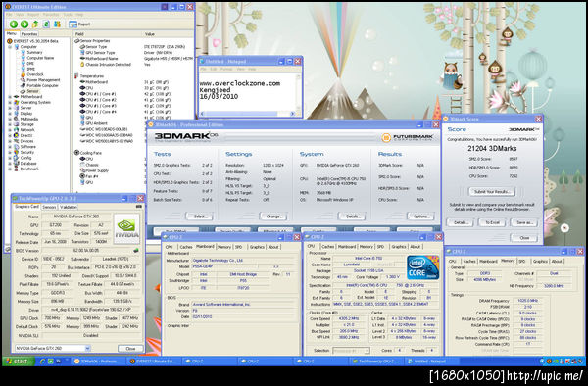Image resolution: width=588 pixels, height=386 pixels.
Task: Collapse the Computer node in EVEREST tree
Action: click(x=10, y=47)
